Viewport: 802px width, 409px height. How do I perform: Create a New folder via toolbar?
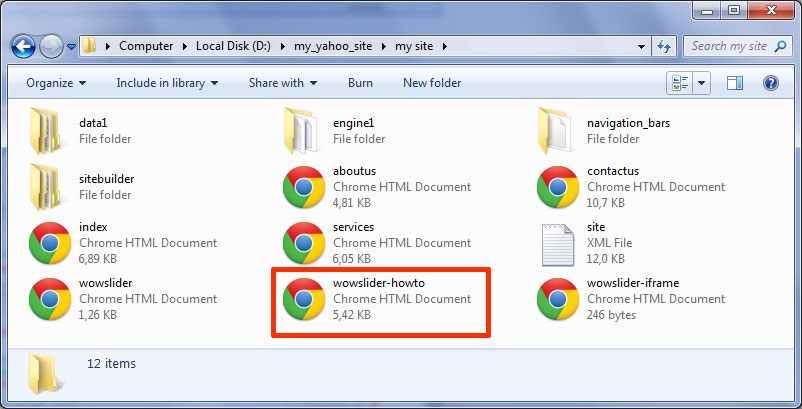[432, 83]
